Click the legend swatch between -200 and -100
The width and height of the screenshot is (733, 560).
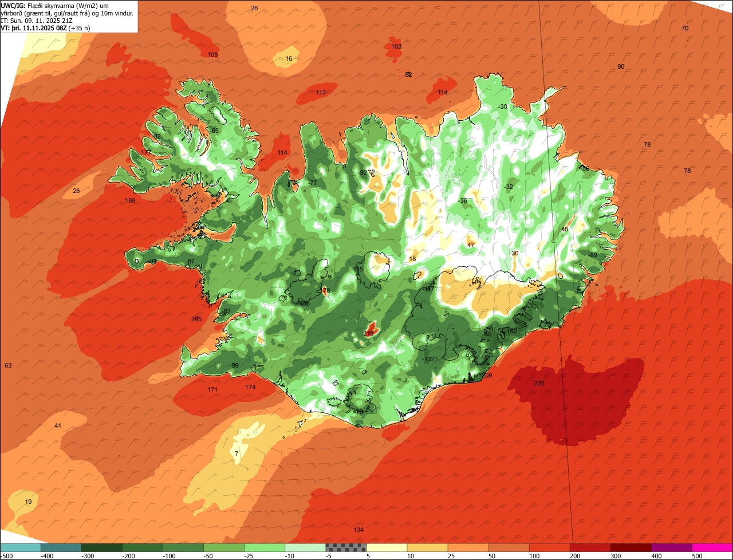(x=142, y=547)
